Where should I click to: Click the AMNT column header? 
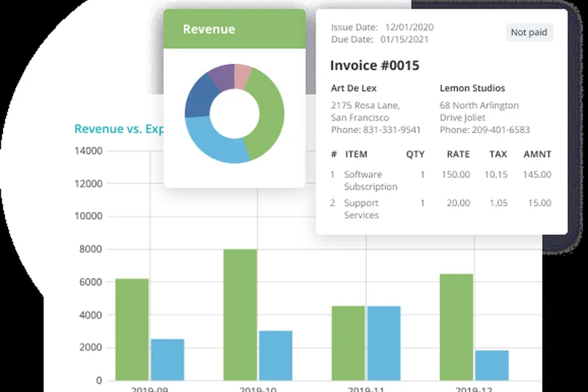point(537,154)
